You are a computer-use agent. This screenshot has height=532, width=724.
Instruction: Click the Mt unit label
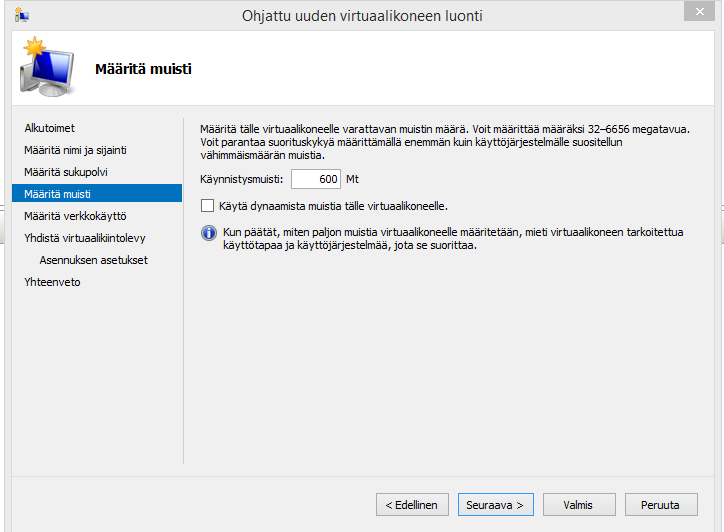tap(352, 179)
